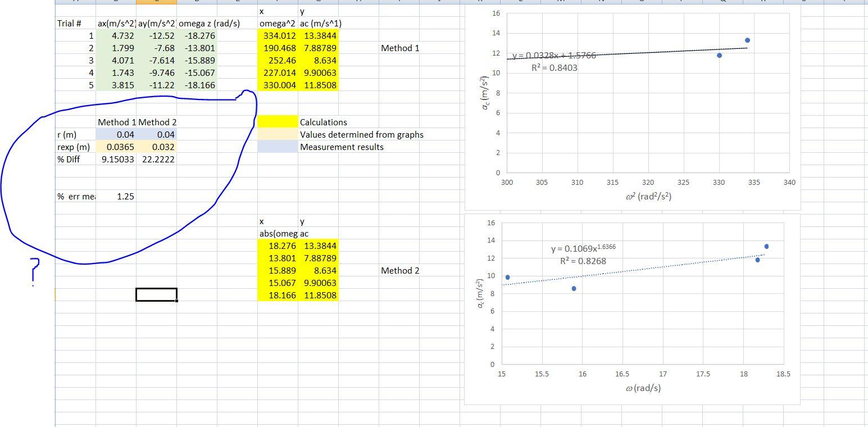Select the 'Values determined from graphs' label
Image resolution: width=868 pixels, height=427 pixels.
click(362, 134)
